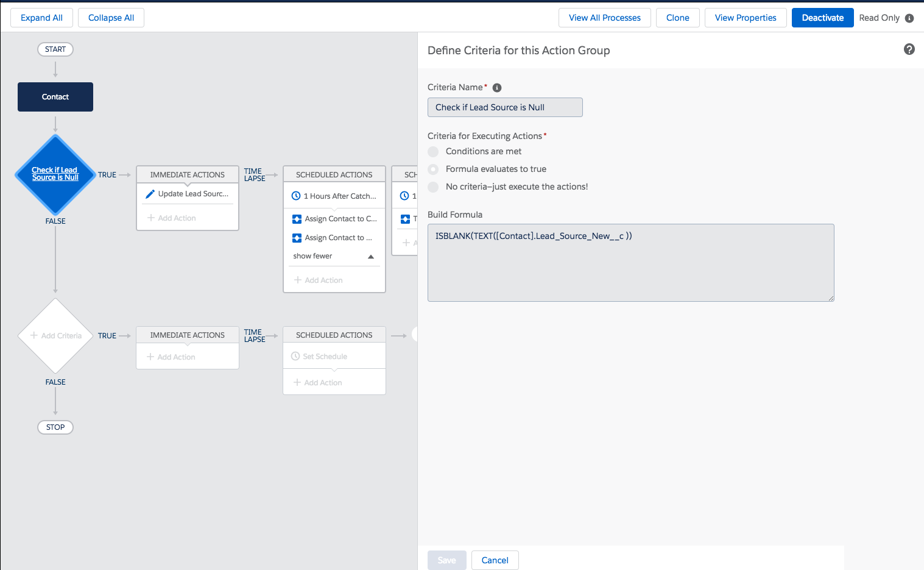This screenshot has height=570, width=924.
Task: Select No criteria just execute actions option
Action: point(433,187)
